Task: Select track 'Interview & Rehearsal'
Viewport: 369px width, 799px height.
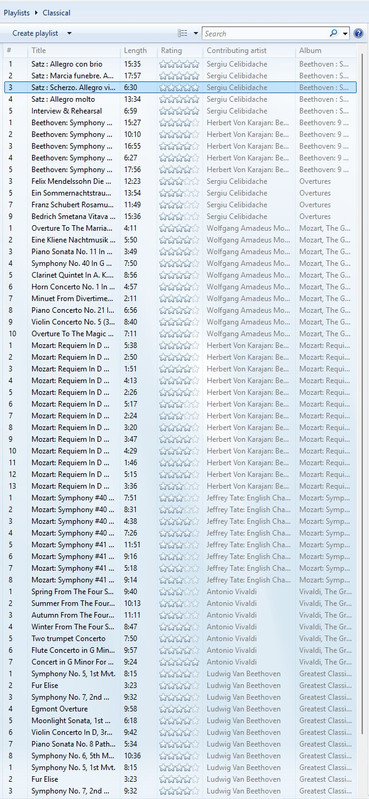Action: (180, 111)
